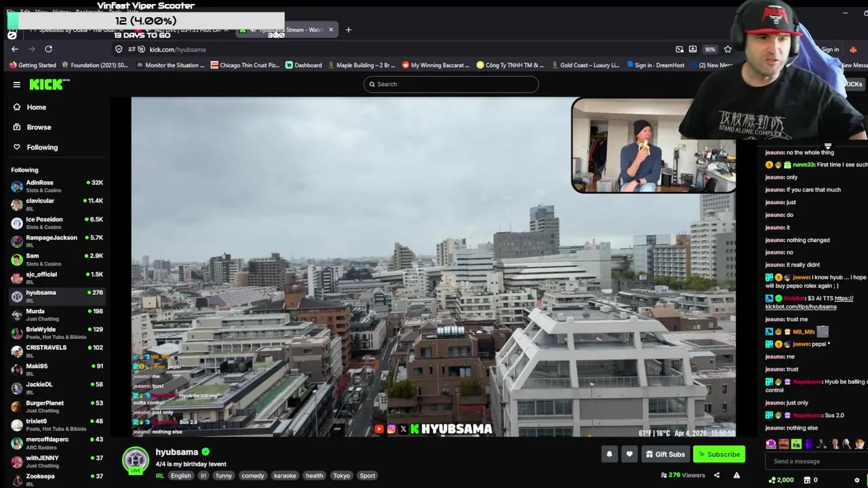Open Getting Started bookmark

[x=33, y=65]
